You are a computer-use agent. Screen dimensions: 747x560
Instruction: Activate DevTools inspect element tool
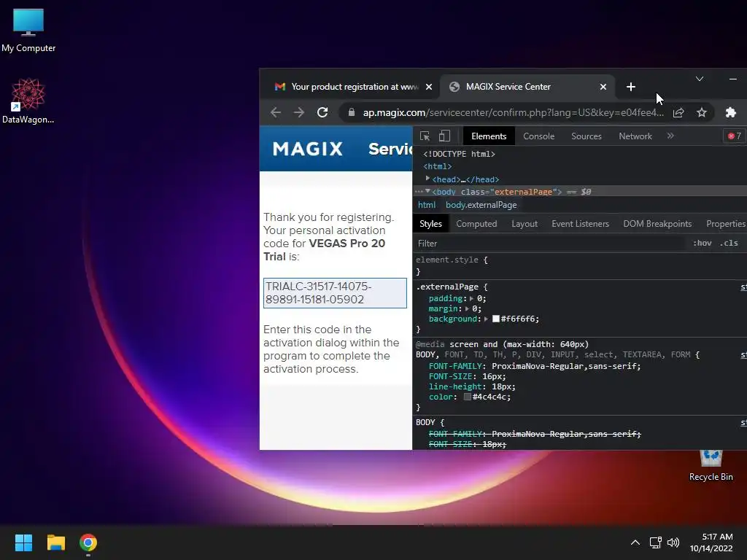pyautogui.click(x=425, y=136)
